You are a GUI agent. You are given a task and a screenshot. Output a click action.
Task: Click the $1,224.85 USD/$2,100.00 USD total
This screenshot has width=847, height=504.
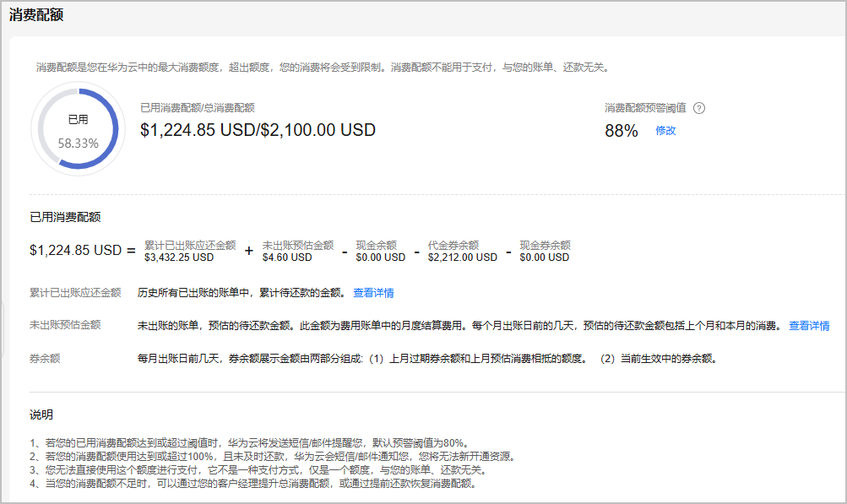tap(258, 130)
